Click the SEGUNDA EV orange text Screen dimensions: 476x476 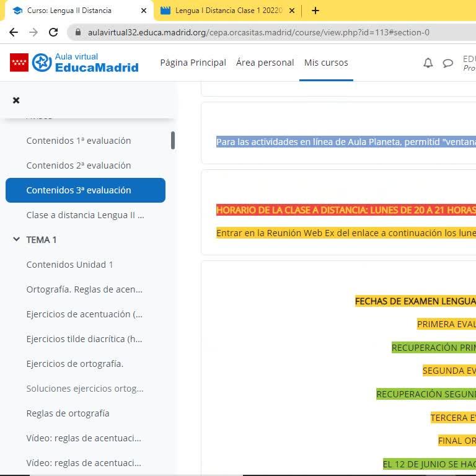click(x=449, y=371)
